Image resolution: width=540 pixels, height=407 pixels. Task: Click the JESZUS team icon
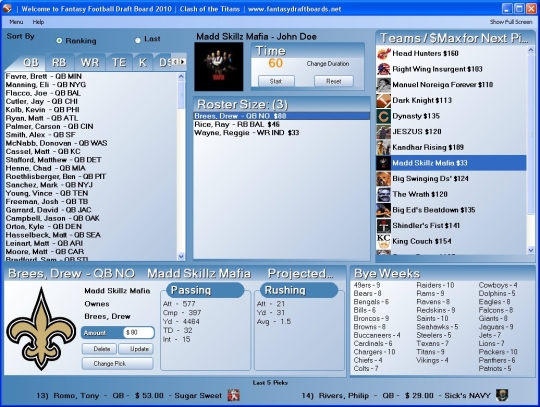383,132
